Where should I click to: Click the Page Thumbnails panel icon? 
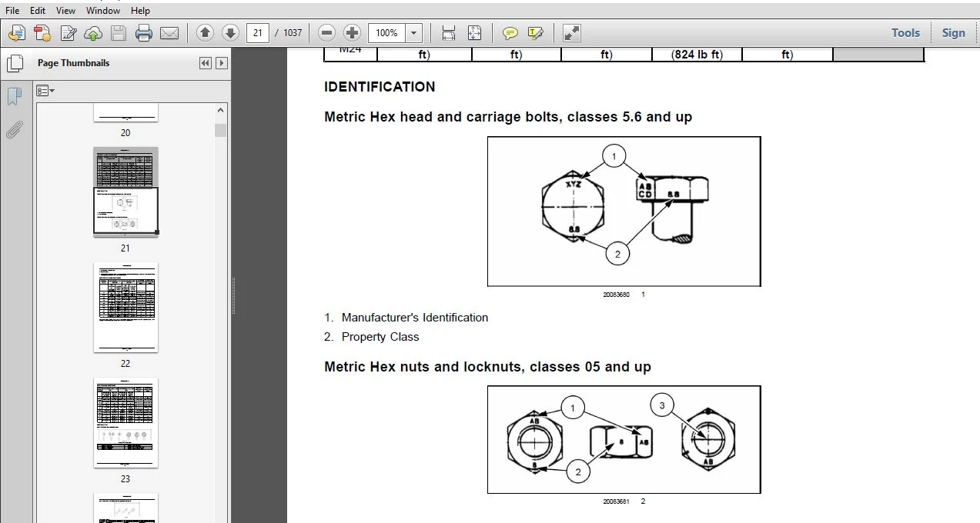coord(14,62)
